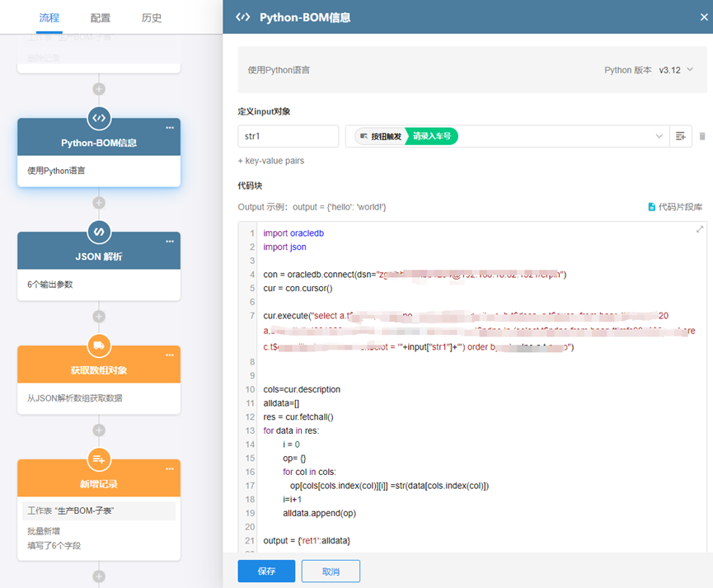This screenshot has height=588, width=713.
Task: Open the 代码片段库 link
Action: click(675, 206)
